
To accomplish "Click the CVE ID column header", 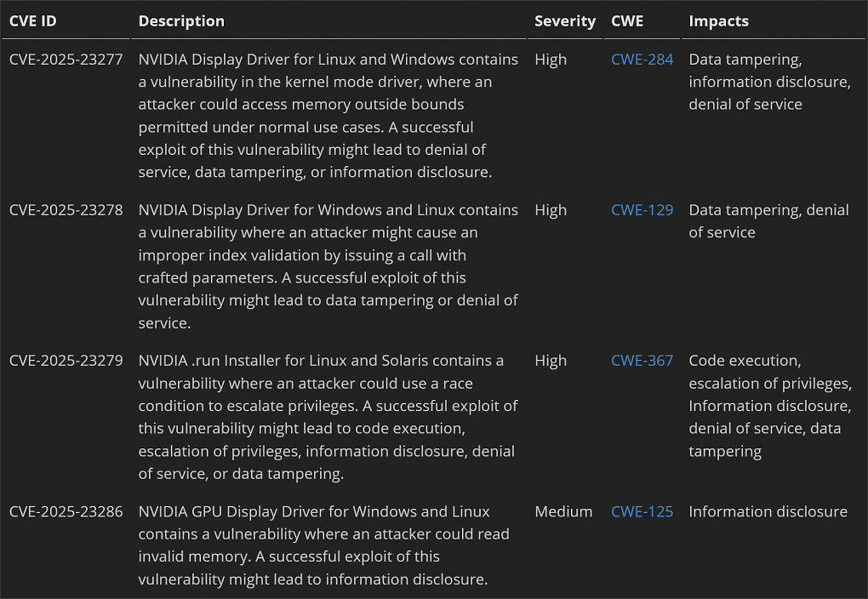I will click(32, 21).
